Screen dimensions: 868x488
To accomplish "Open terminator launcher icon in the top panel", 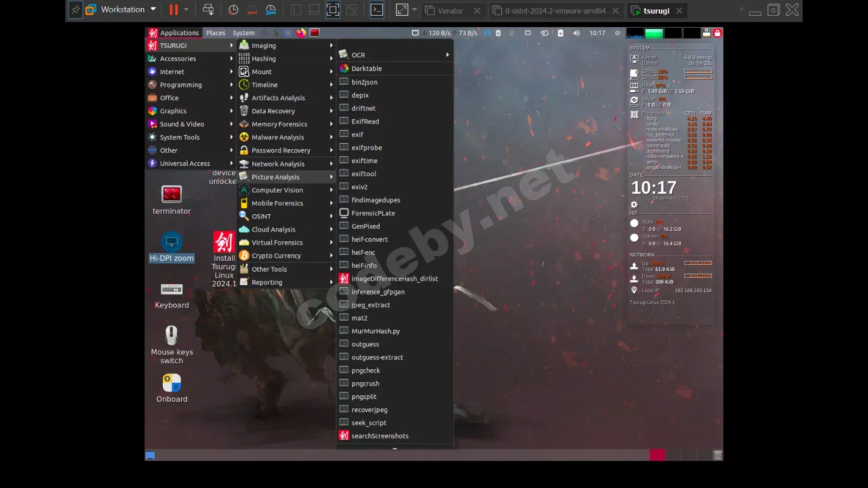I will tap(315, 33).
